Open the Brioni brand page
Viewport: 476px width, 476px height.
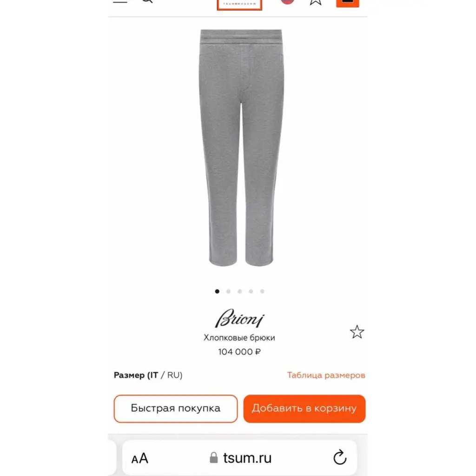(239, 318)
